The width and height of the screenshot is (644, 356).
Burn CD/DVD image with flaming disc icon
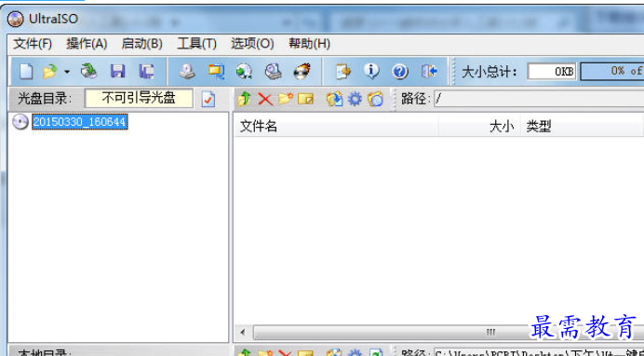(x=302, y=71)
